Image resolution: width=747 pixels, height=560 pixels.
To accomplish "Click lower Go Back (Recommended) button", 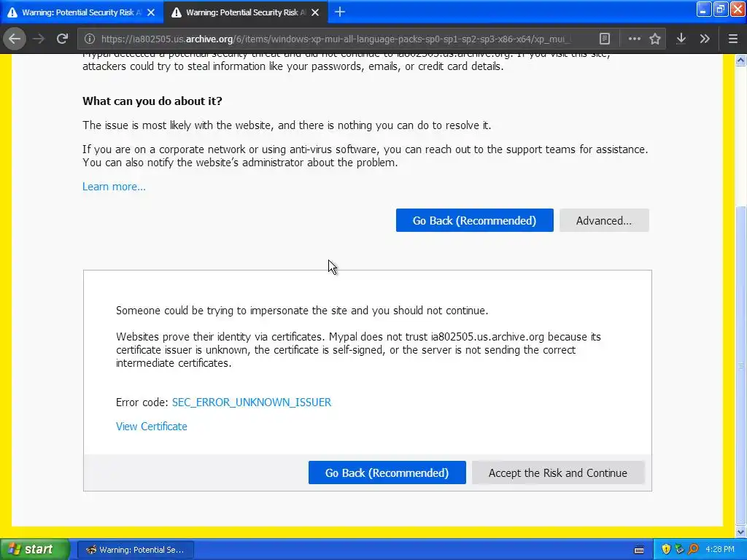I will coord(387,472).
